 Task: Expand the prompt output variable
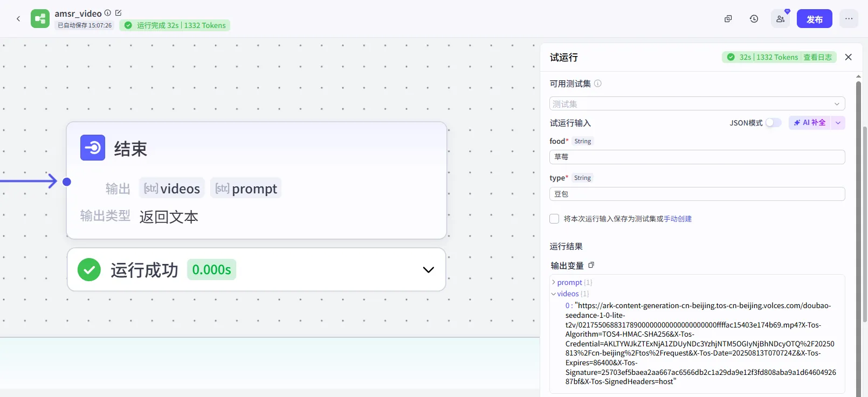coord(553,282)
